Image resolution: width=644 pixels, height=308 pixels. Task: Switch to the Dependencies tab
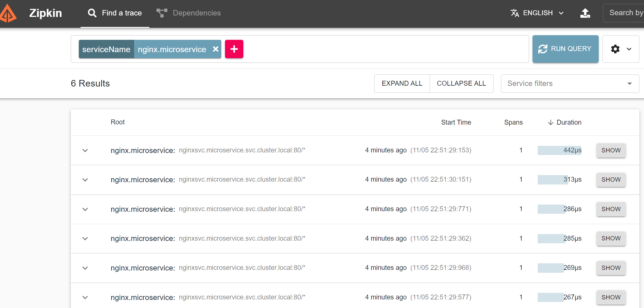tap(188, 13)
